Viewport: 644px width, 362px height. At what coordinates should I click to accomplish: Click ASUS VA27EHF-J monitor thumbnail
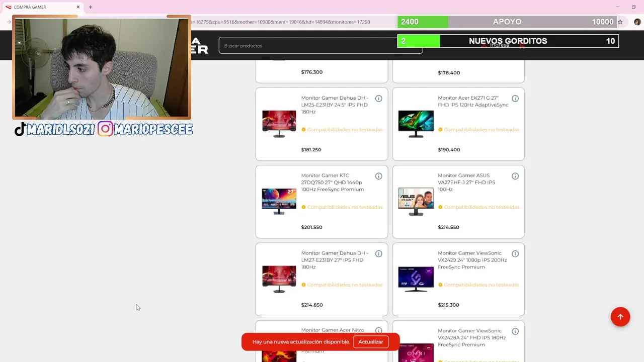(416, 202)
